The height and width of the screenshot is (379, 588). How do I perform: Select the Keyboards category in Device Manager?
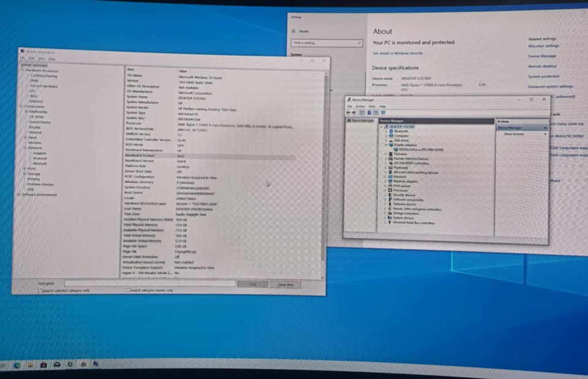point(400,167)
